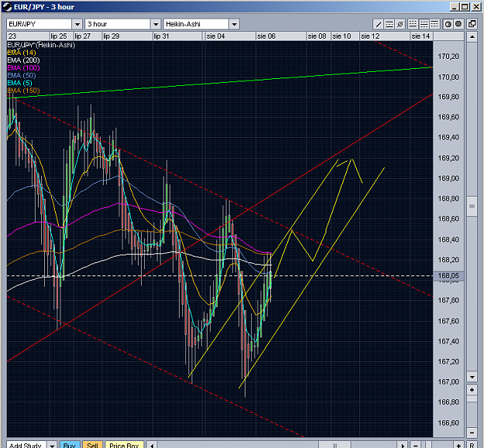Click the EMA (150) legend label

pos(23,91)
